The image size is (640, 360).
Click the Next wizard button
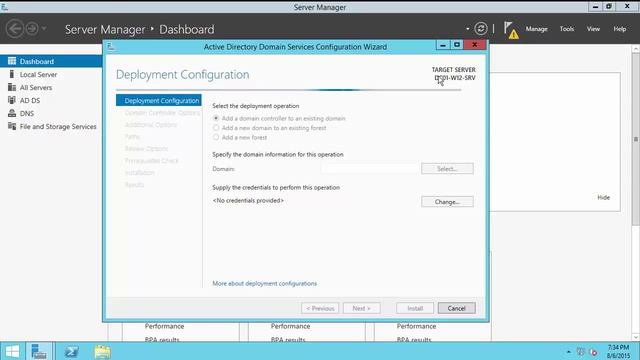pyautogui.click(x=361, y=308)
